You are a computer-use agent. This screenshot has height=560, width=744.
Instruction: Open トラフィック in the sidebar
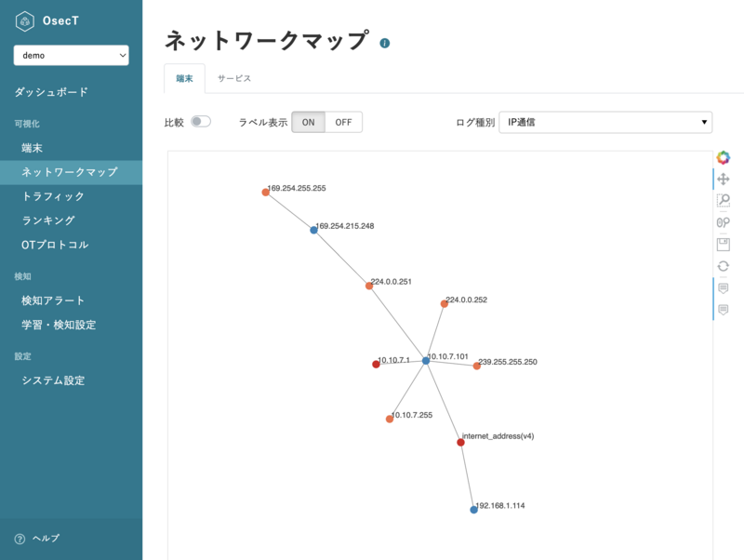53,196
